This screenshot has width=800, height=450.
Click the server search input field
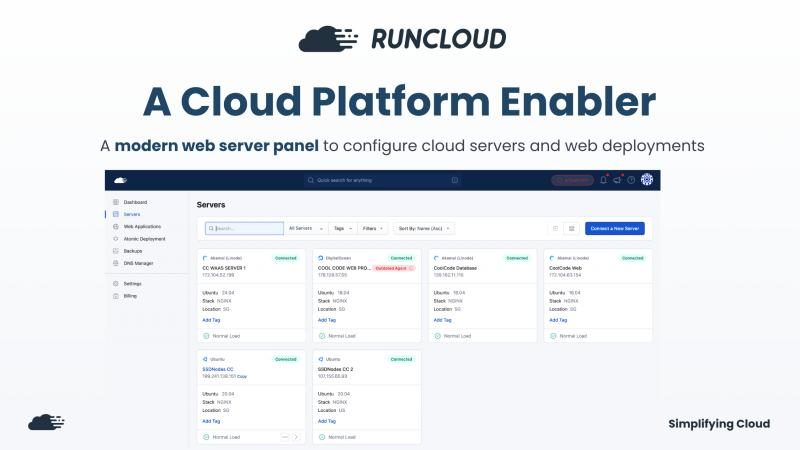point(244,228)
